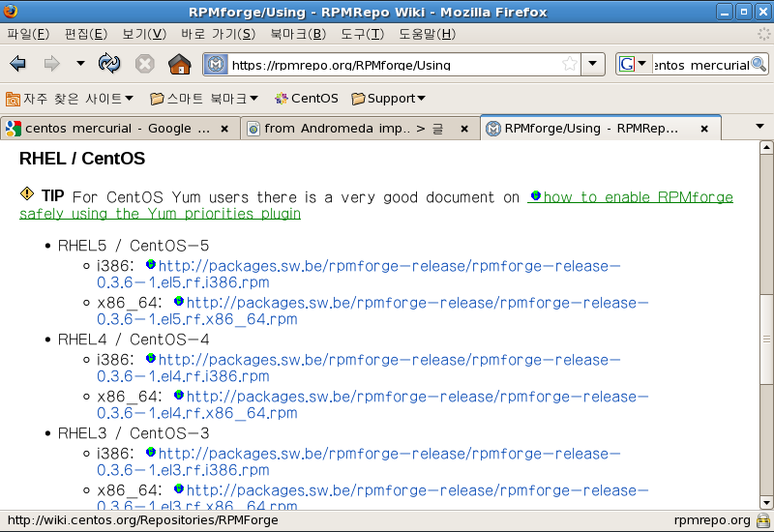774x532 pixels.
Task: Open the RHEL3 i386 el3 rpm link
Action: 358,461
